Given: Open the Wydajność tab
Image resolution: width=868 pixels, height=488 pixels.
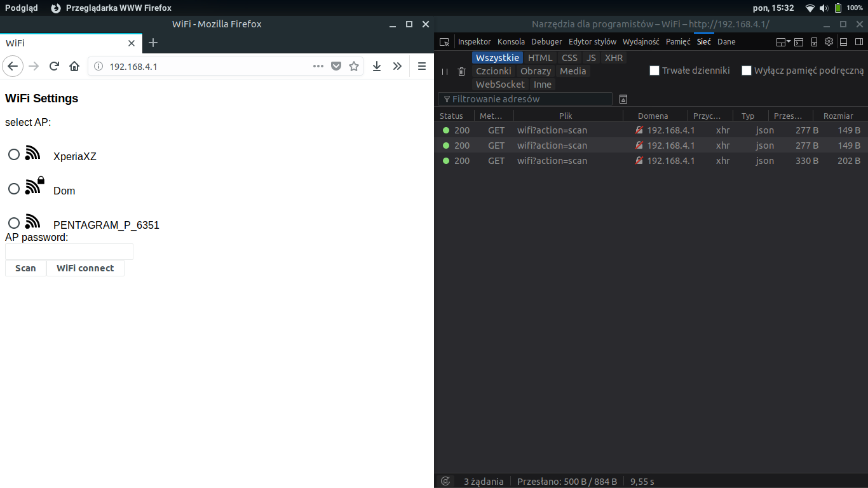Looking at the screenshot, I should pyautogui.click(x=641, y=42).
